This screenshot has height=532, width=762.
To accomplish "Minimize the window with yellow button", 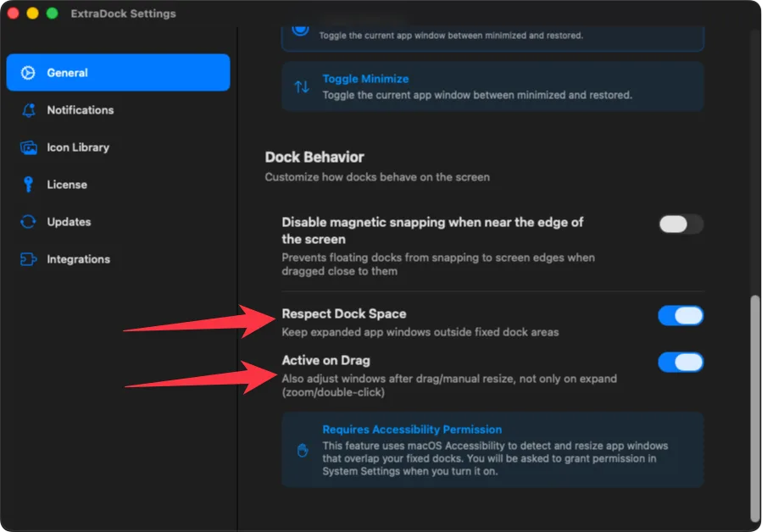I will (x=32, y=14).
